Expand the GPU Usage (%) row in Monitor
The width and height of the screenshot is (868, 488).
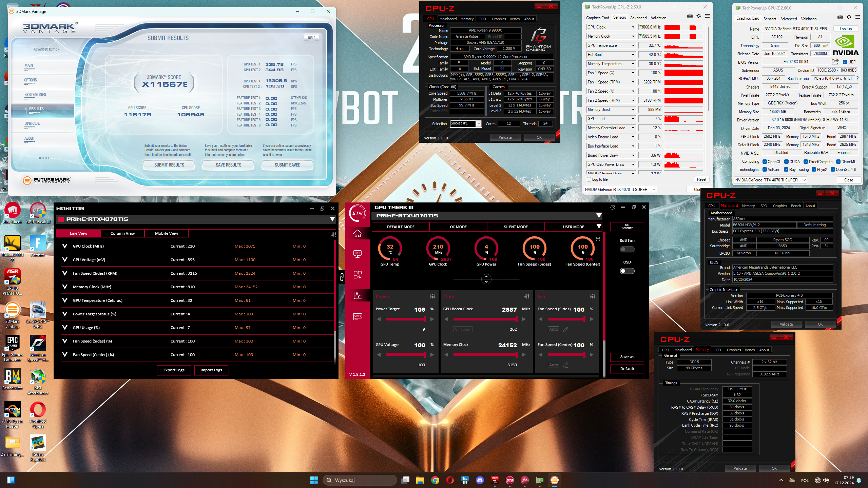[x=65, y=328]
